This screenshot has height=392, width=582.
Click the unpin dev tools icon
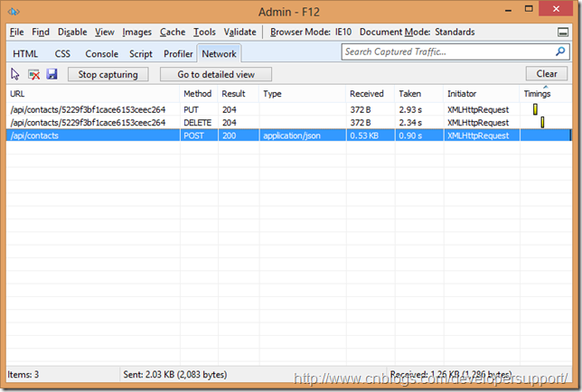[x=563, y=33]
